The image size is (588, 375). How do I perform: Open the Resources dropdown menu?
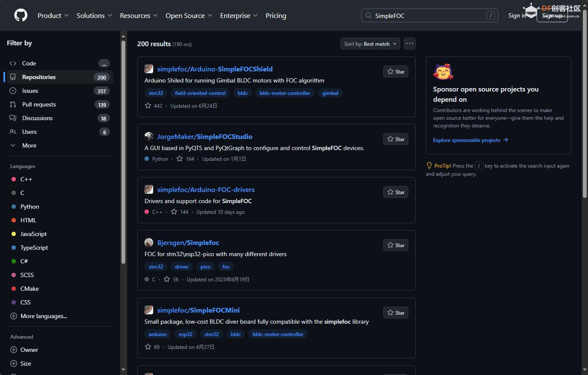139,15
